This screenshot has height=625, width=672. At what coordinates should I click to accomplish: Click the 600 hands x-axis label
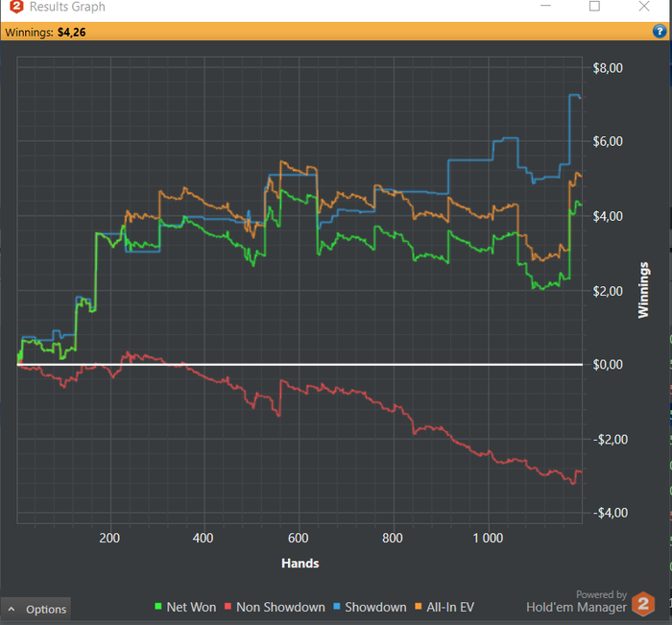pos(299,538)
